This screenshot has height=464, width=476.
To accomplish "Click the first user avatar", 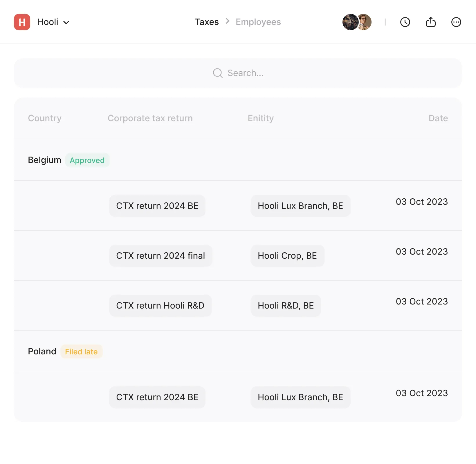I will click(x=350, y=22).
